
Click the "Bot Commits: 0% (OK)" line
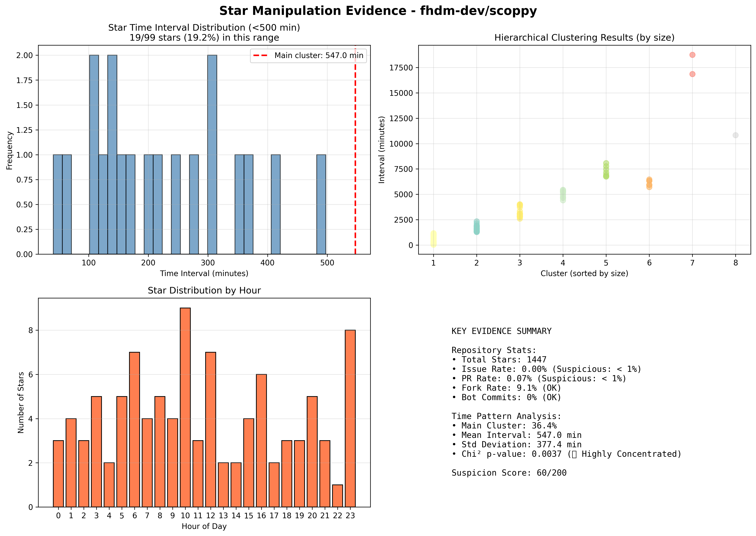pos(506,397)
